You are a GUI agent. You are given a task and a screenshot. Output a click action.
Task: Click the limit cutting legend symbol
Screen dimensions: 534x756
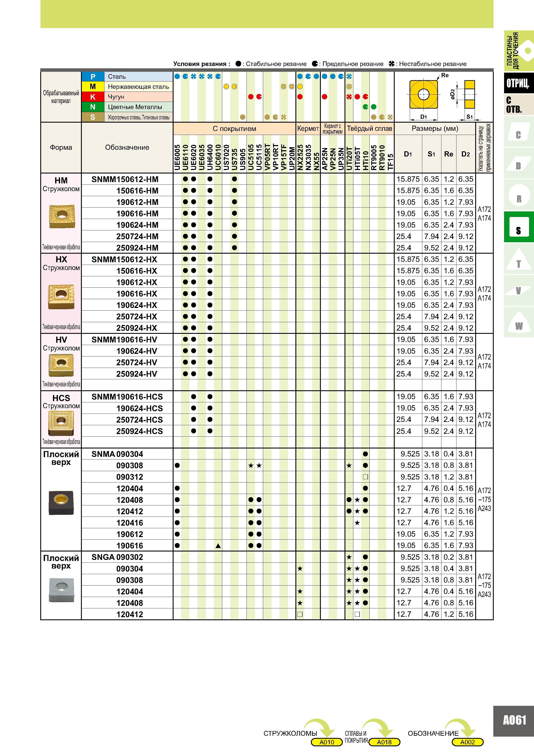315,64
